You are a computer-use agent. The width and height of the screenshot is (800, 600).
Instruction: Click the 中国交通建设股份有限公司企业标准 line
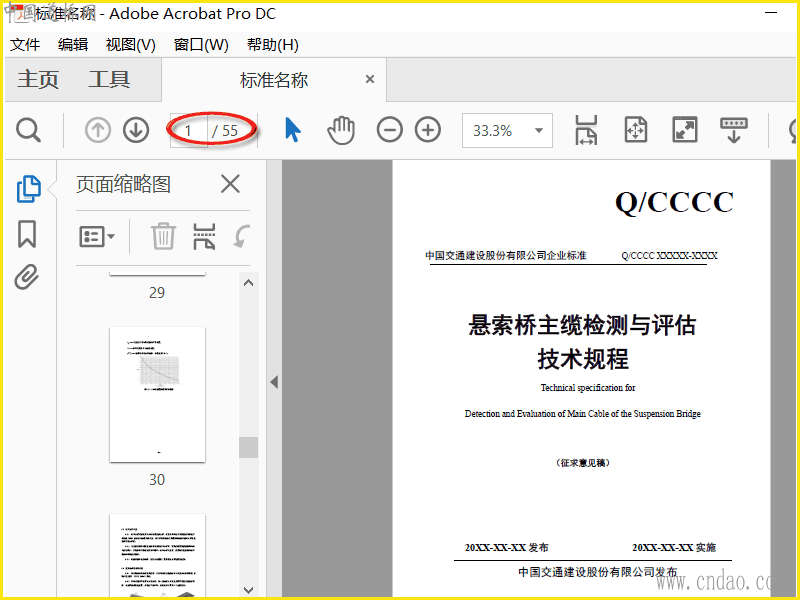coord(506,255)
